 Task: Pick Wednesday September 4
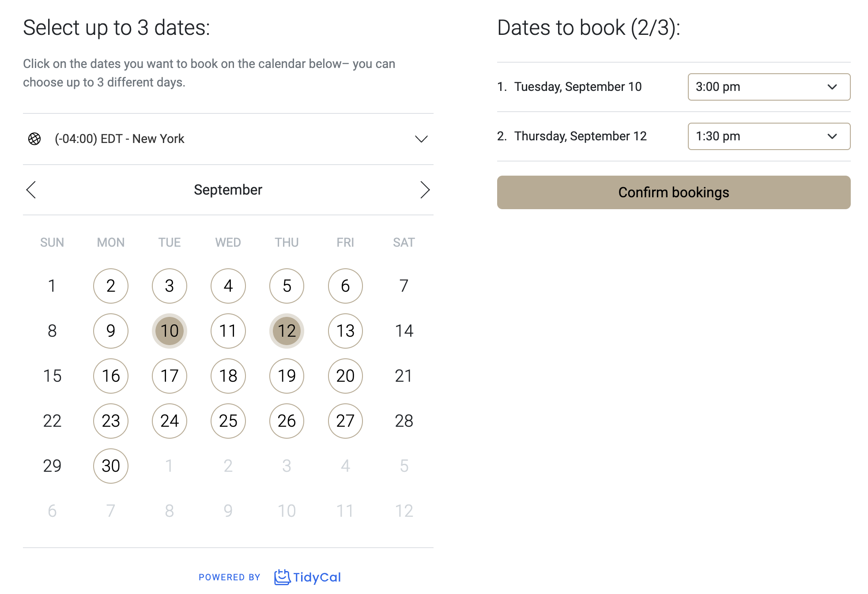(x=228, y=286)
